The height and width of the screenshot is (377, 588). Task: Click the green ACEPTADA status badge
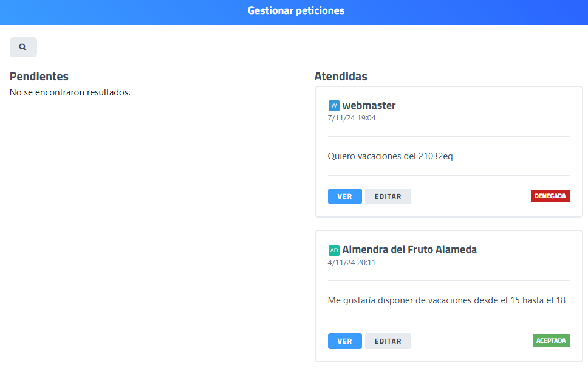[551, 341]
